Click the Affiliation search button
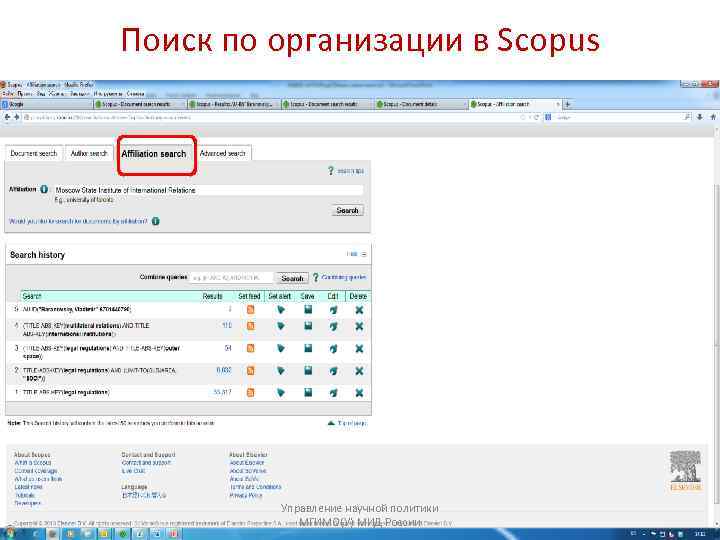This screenshot has width=720, height=540. tap(348, 210)
